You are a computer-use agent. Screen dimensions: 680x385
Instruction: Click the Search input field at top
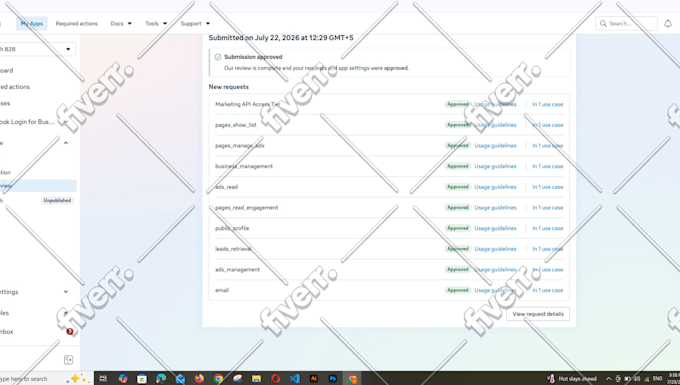click(627, 23)
